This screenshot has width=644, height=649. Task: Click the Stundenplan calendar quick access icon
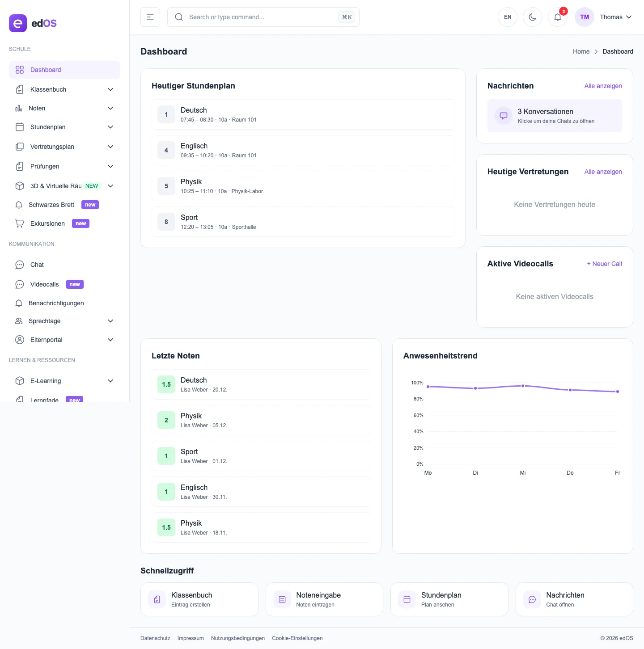407,599
